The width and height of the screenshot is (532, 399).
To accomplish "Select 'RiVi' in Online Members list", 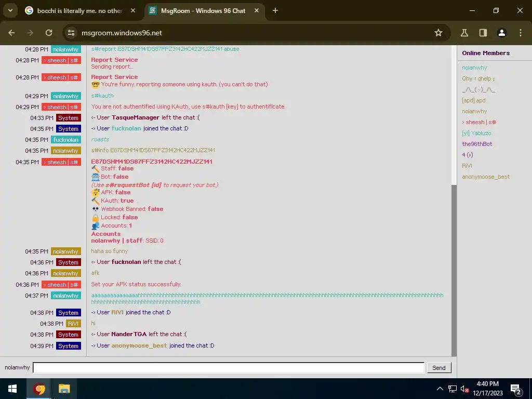I will tap(467, 166).
